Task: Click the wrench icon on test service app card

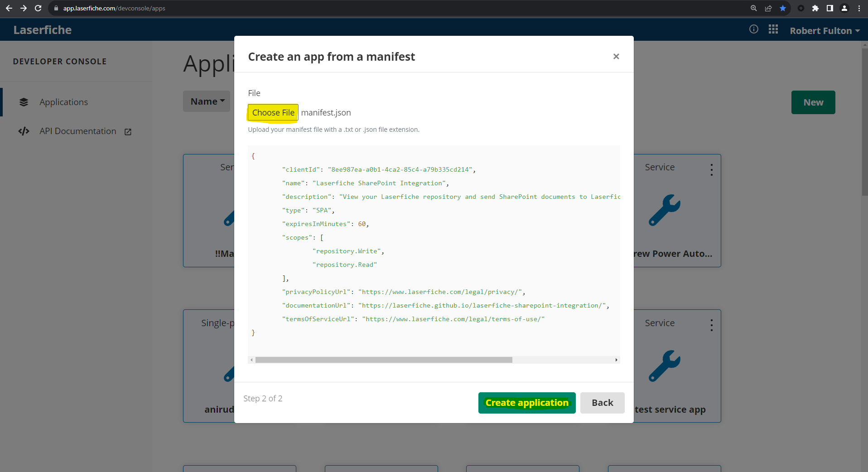Action: click(x=665, y=365)
